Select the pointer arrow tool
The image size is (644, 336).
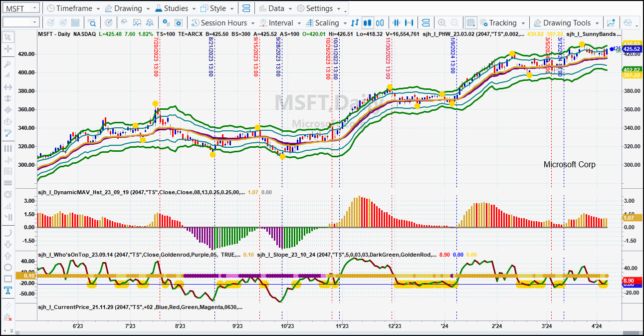[x=8, y=37]
